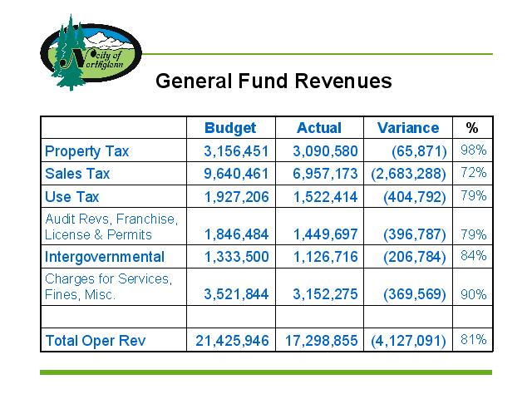Click the General Fund Revenues title
Image resolution: width=532 pixels, height=399 pixels.
[273, 81]
